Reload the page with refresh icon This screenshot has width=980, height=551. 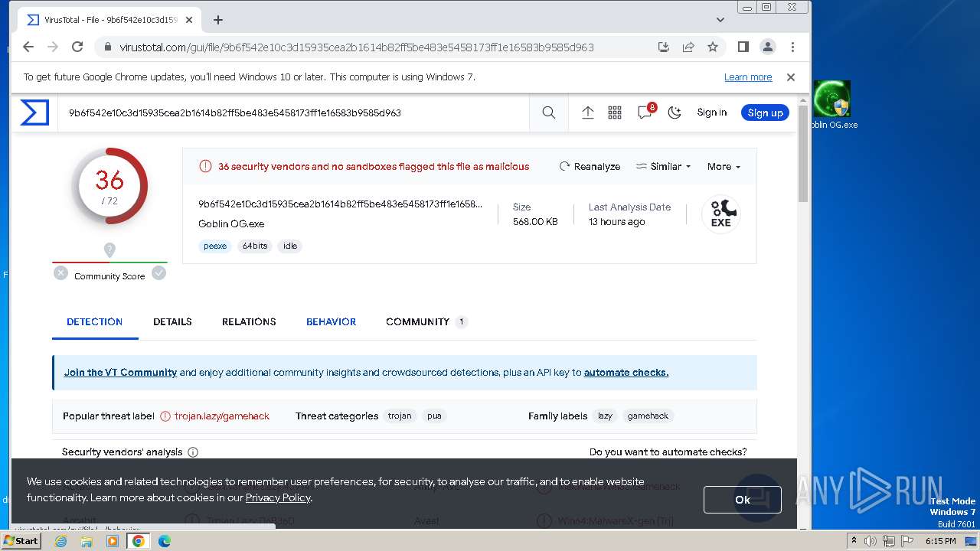point(77,47)
